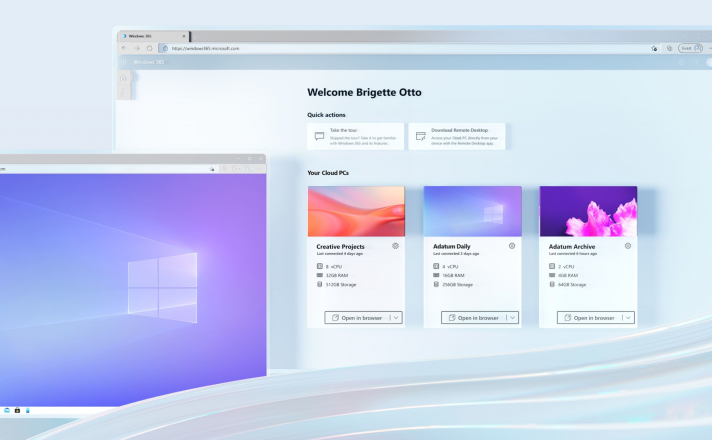Click leftmost blue icon in Cloud PC taskbar
The height and width of the screenshot is (440, 712).
[x=7, y=410]
